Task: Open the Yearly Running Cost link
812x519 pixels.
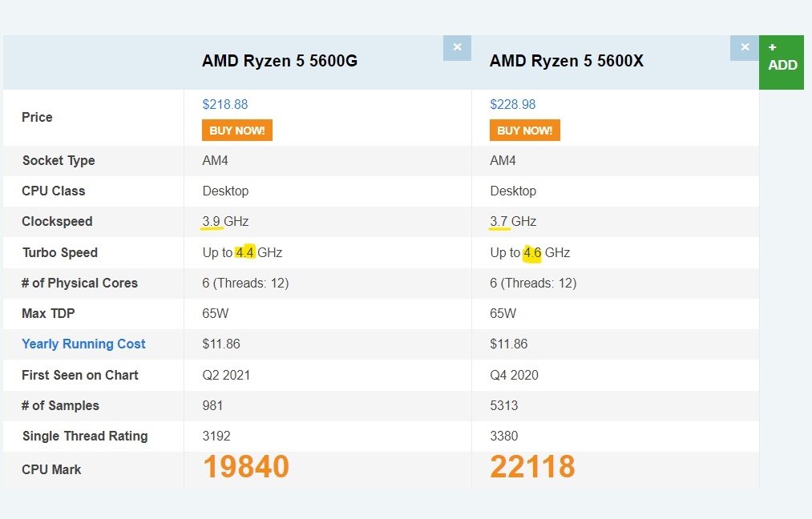Action: (x=83, y=344)
